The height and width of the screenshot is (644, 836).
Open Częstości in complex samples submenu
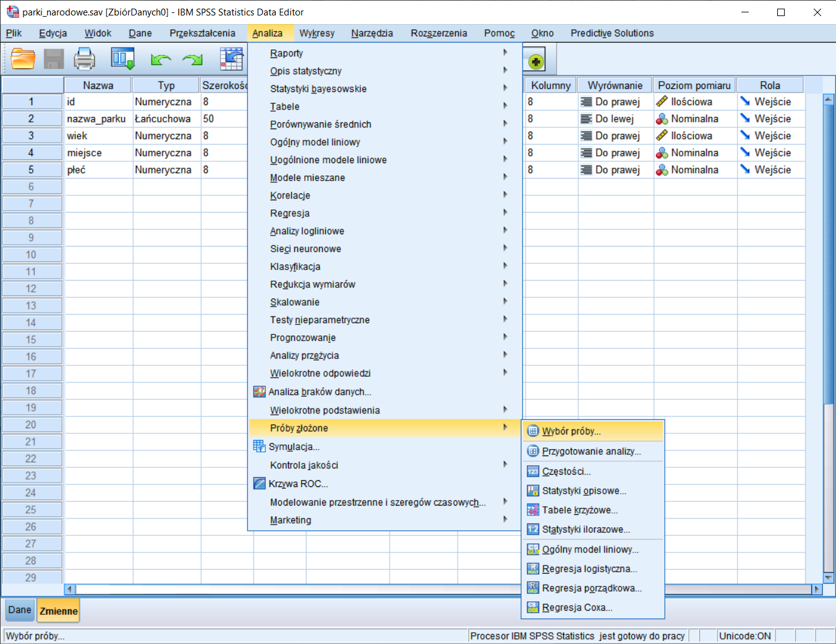coord(593,472)
